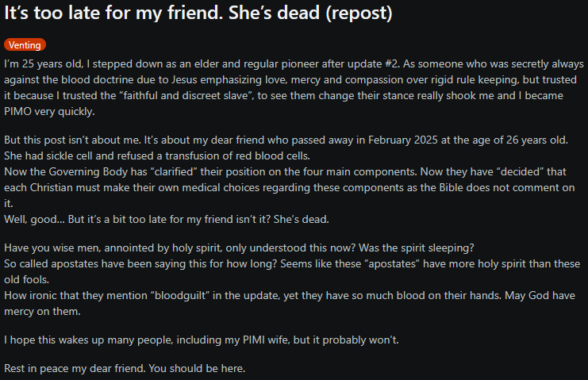Select the word "PIMO" in the first paragraph
The width and height of the screenshot is (588, 380).
17,111
